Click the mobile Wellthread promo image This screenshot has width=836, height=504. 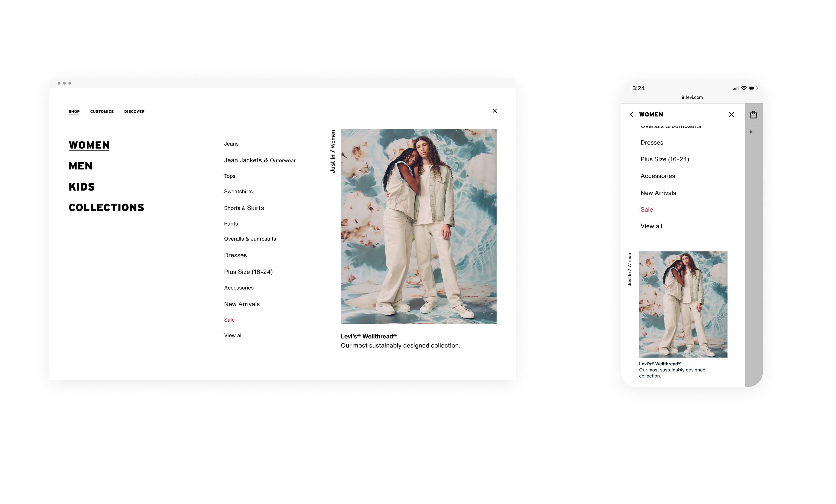[x=683, y=304]
